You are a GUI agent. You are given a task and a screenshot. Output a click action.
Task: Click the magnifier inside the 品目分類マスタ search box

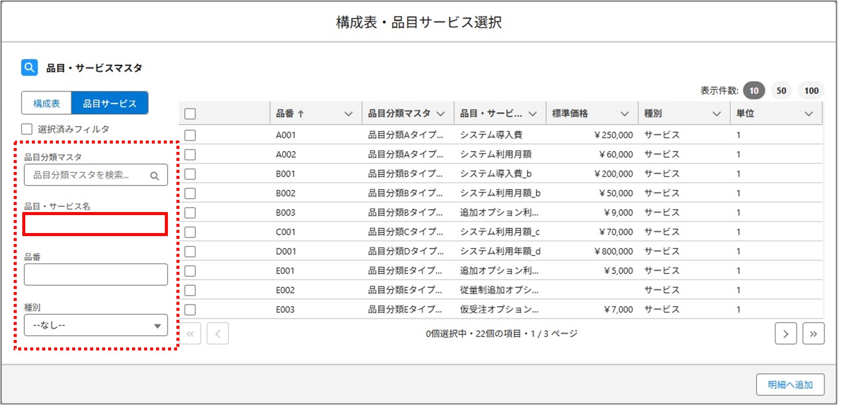[x=154, y=175]
